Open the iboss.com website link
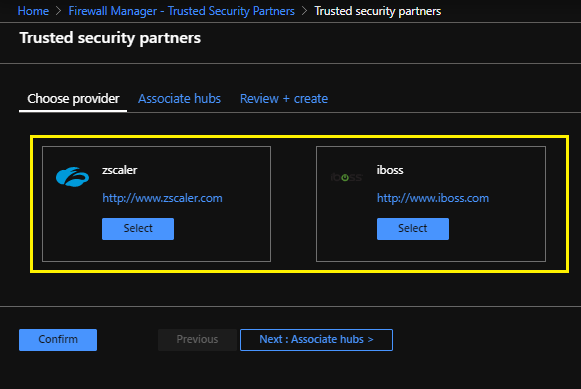The height and width of the screenshot is (389, 581). coord(433,198)
